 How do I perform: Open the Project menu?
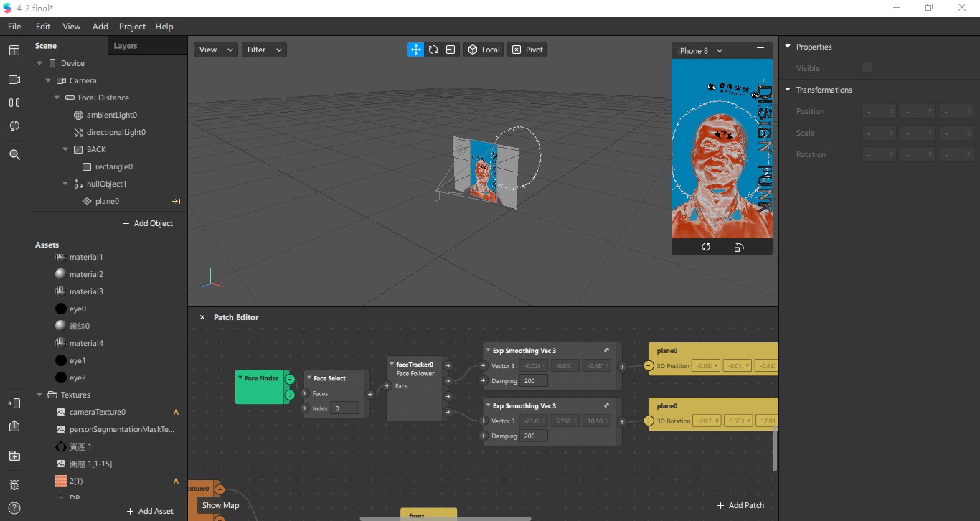point(132,27)
